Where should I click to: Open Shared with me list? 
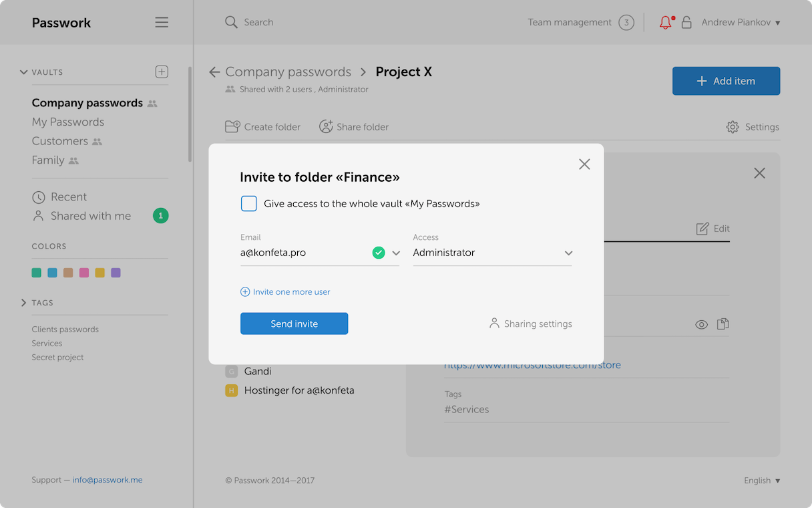click(91, 216)
